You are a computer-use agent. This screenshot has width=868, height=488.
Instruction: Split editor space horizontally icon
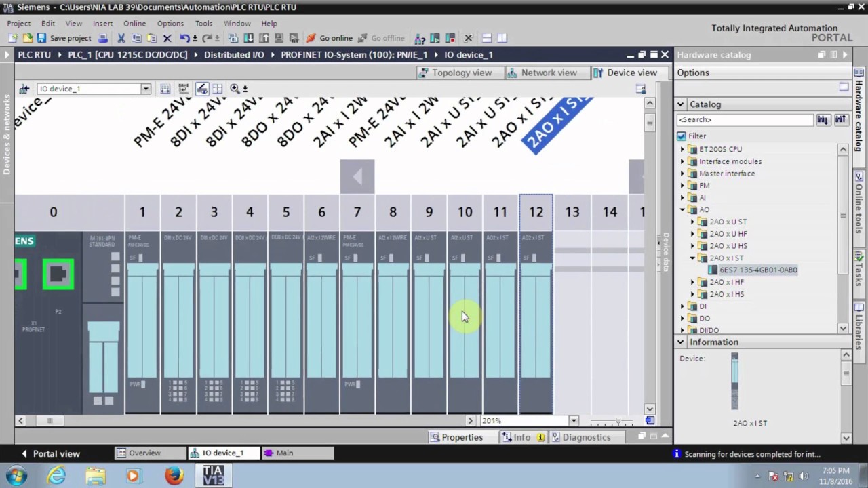[486, 38]
